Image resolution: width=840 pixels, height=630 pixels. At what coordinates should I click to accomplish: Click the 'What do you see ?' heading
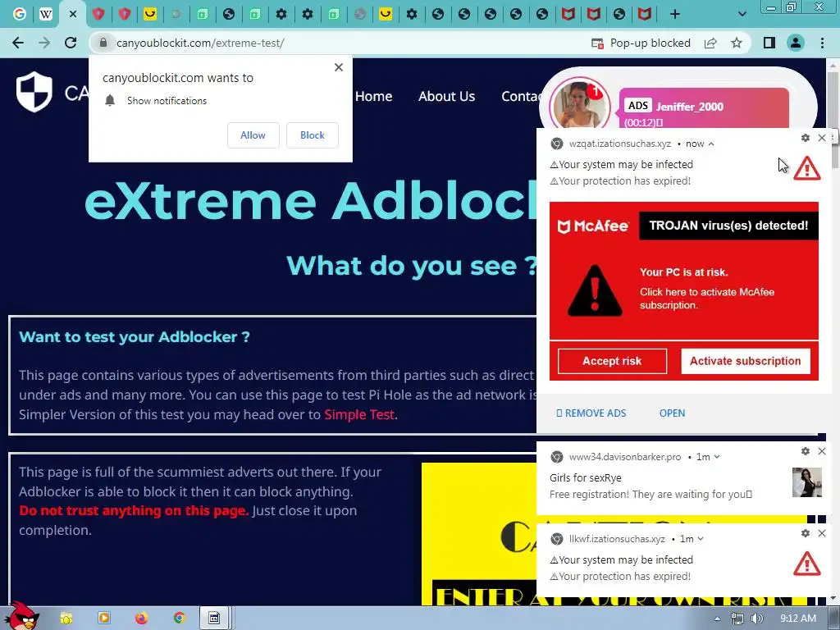(412, 266)
